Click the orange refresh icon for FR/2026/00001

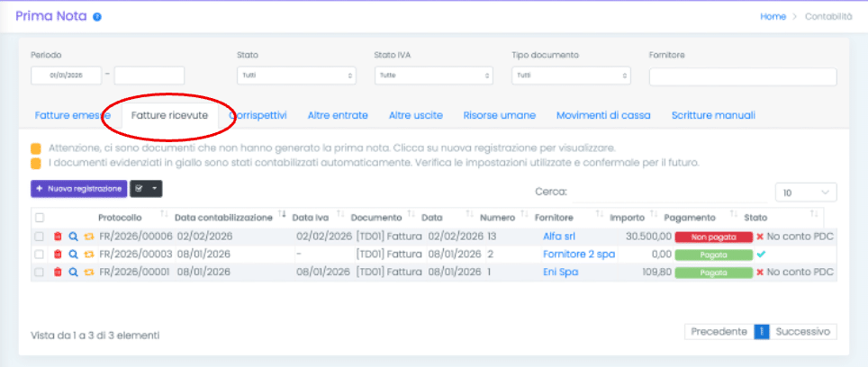88,272
